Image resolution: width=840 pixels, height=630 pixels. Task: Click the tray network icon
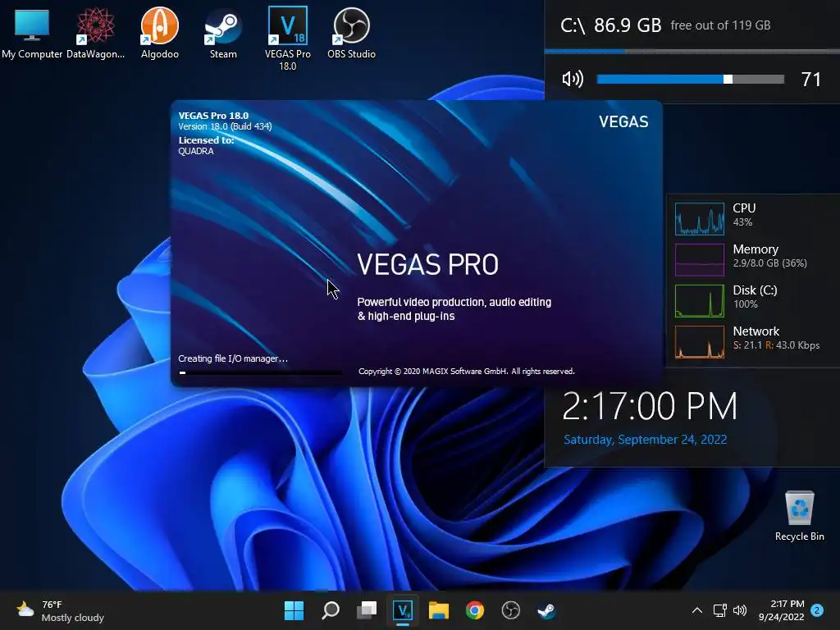click(720, 610)
